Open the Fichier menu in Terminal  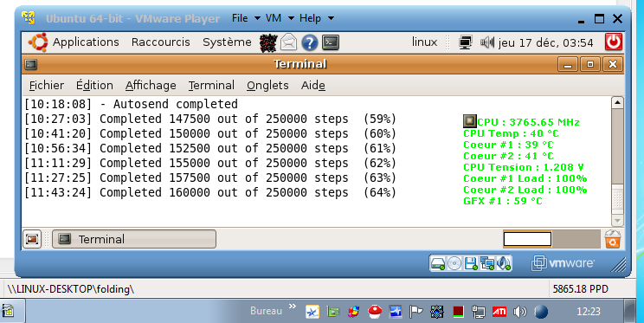coord(47,85)
